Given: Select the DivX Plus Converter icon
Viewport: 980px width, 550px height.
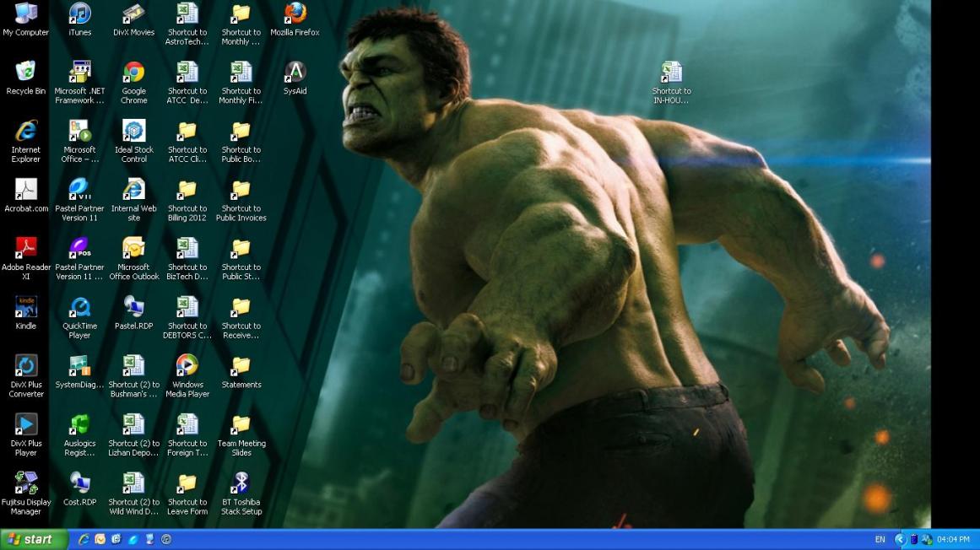Looking at the screenshot, I should coord(25,365).
